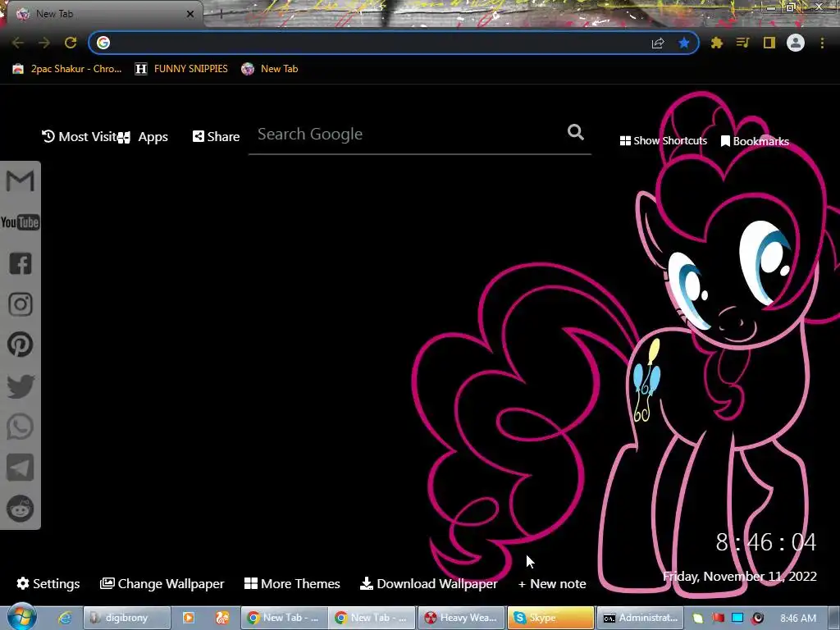Click the browser back arrow
Image resolution: width=840 pixels, height=630 pixels.
point(18,43)
